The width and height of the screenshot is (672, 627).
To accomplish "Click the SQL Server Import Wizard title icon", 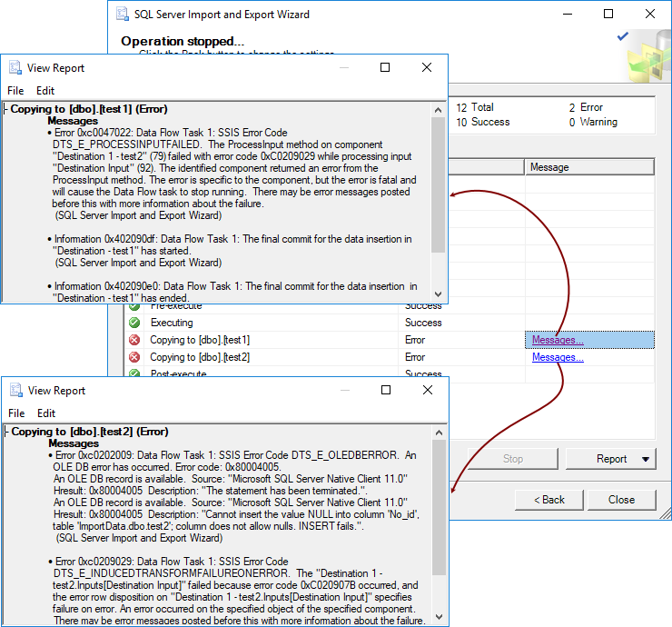I will (x=123, y=14).
